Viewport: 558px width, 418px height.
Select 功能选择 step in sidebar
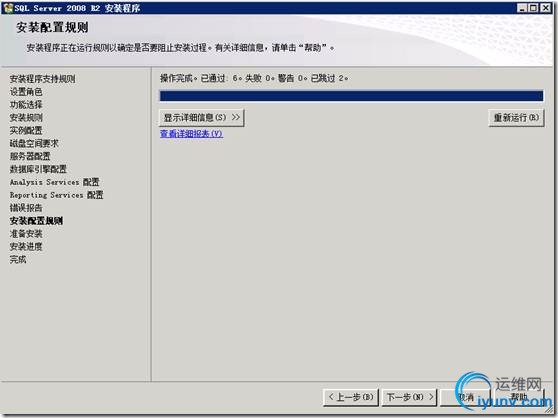pyautogui.click(x=26, y=105)
